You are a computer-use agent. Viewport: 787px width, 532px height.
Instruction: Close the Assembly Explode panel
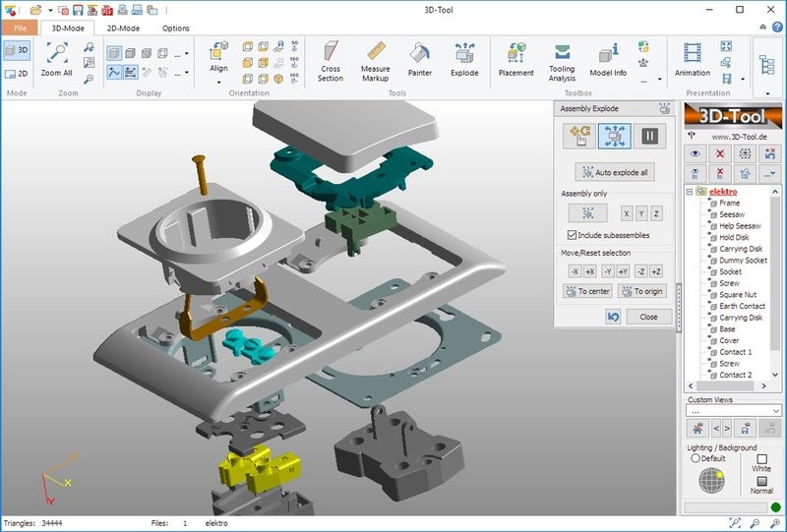pos(648,317)
